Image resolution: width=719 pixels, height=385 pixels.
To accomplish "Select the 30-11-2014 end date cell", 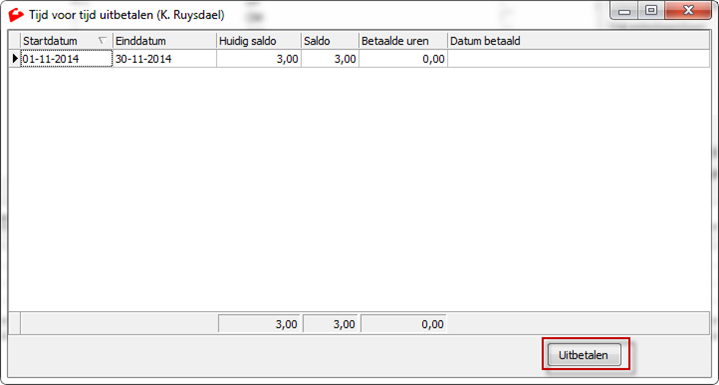I will pyautogui.click(x=164, y=59).
